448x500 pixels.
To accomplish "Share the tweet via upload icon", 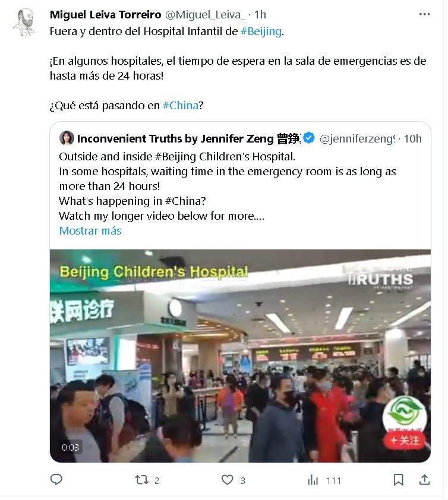I will (x=424, y=480).
